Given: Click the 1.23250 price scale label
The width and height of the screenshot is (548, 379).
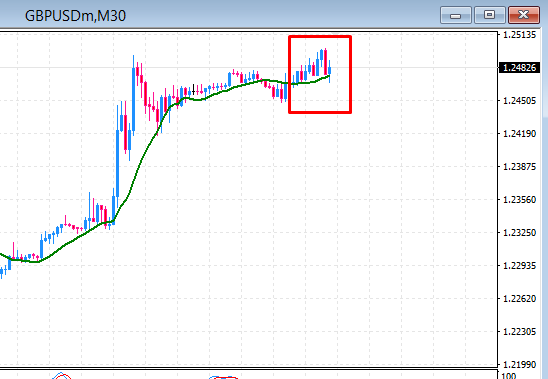Looking at the screenshot, I should (519, 233).
